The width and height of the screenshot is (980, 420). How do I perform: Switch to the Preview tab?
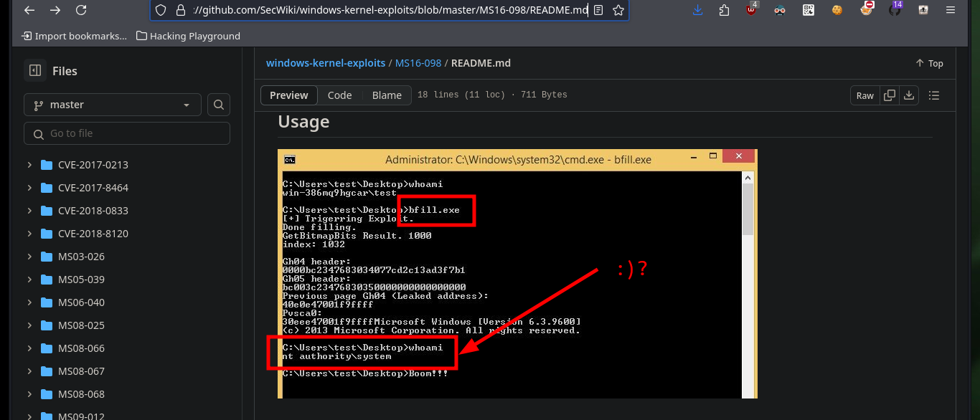pos(289,95)
